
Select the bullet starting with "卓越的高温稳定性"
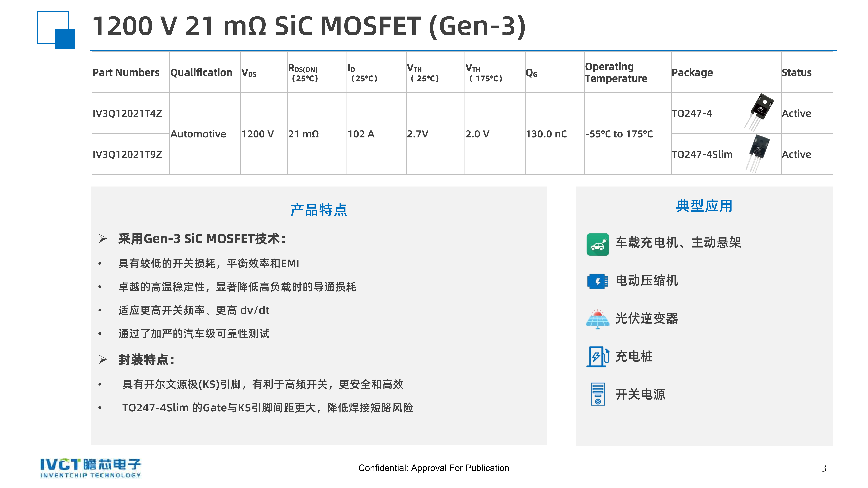(237, 287)
